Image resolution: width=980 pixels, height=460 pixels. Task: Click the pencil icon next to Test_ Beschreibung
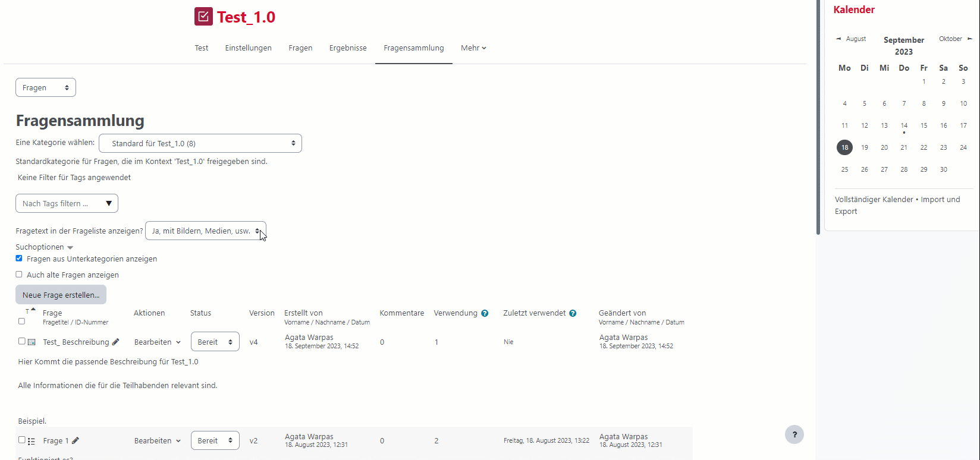click(115, 342)
